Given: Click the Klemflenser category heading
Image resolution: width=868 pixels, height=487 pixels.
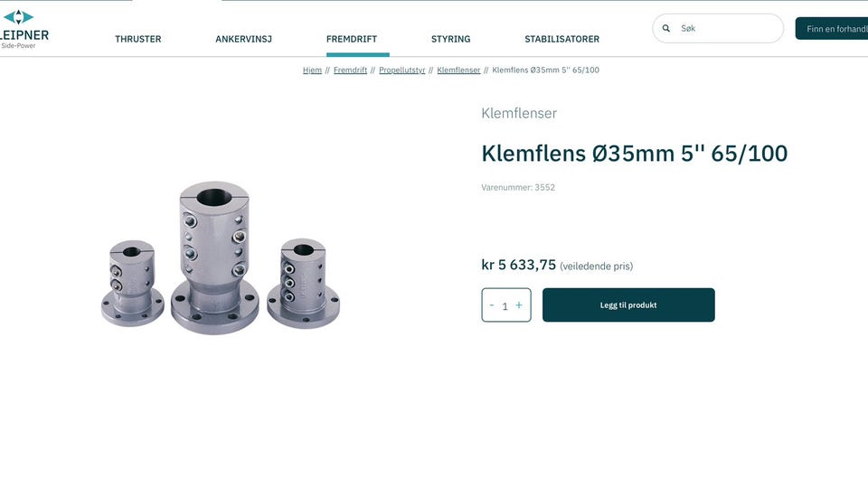Looking at the screenshot, I should 519,113.
